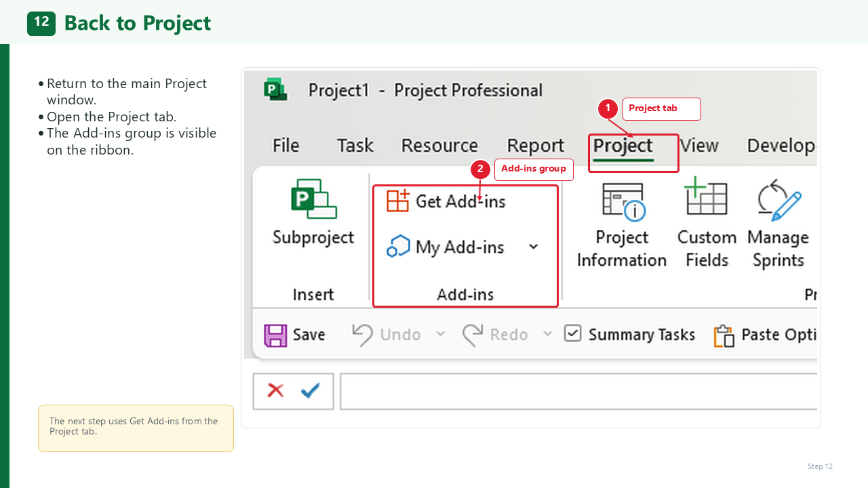Click the Save label in toolbar

309,335
